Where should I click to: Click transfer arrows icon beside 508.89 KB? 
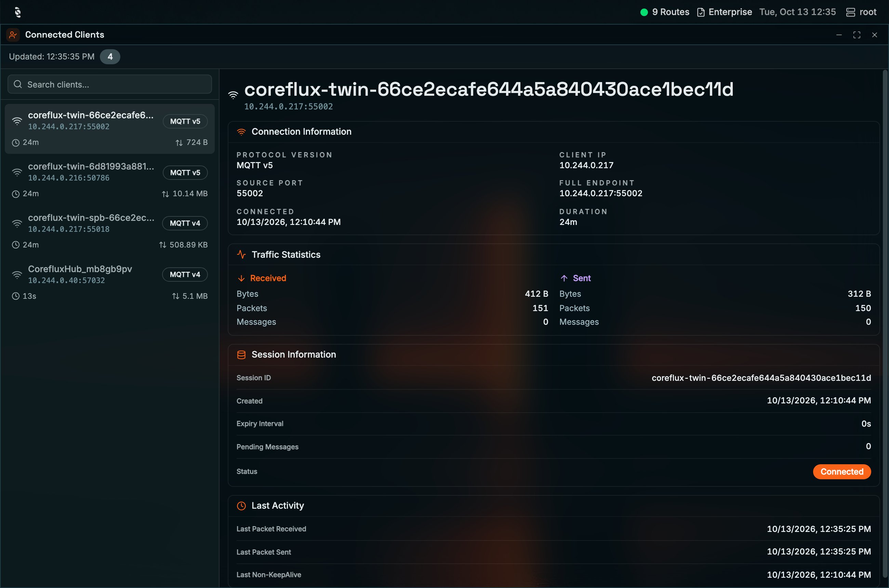point(162,245)
